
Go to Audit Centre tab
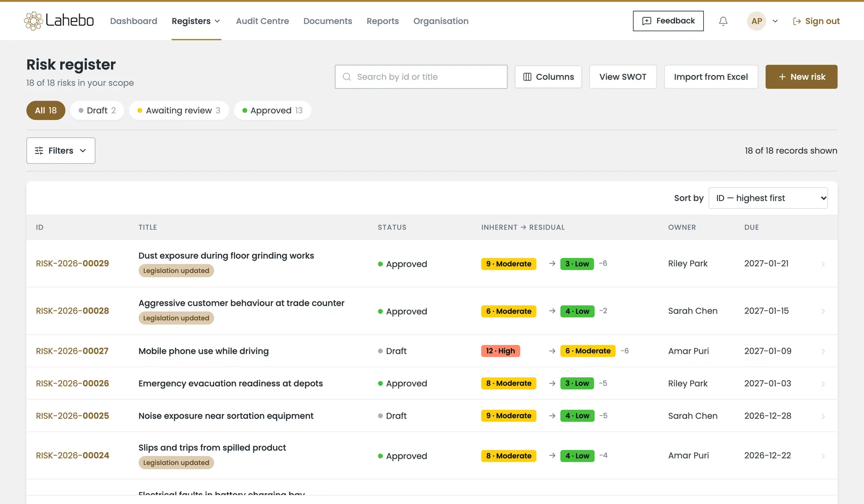point(263,21)
